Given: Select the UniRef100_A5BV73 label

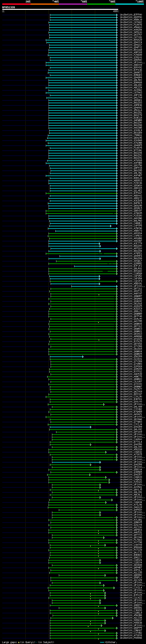Looking at the screenshot, I should (x=131, y=231).
